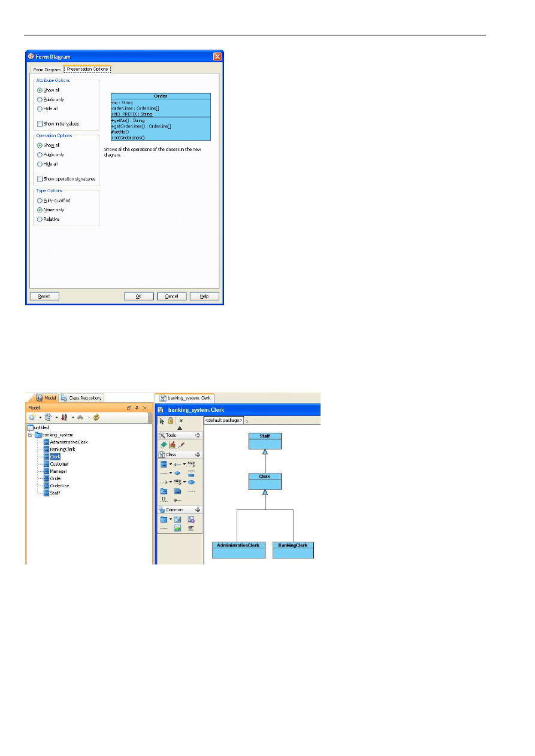Select the green diamond tool under Tools
Image resolution: width=535 pixels, height=756 pixels.
coord(164,445)
